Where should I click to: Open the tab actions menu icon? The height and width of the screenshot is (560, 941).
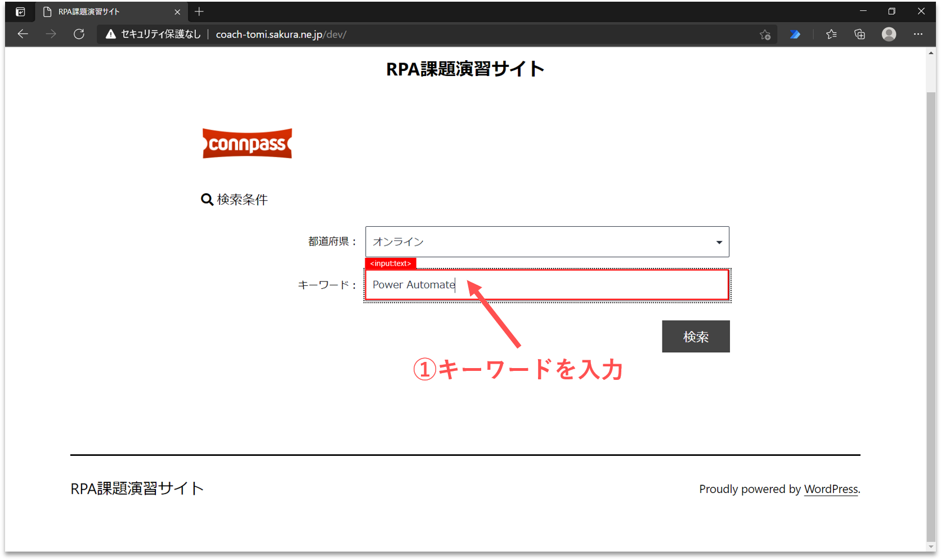(20, 12)
